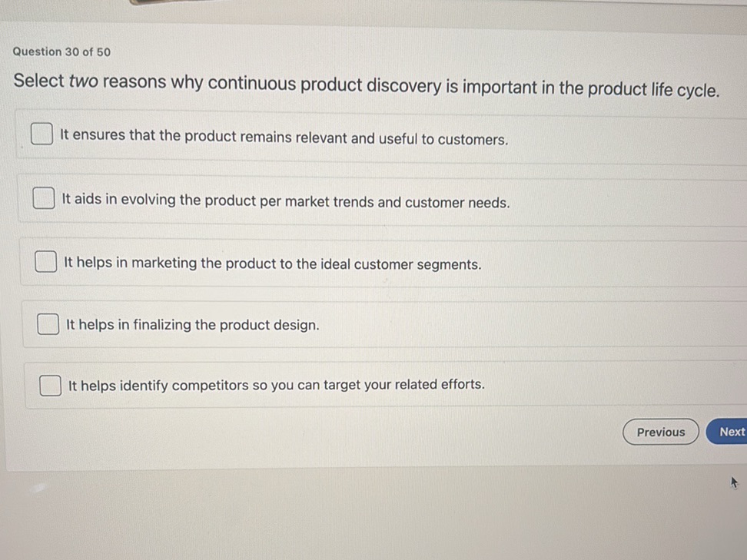Image resolution: width=747 pixels, height=560 pixels.
Task: Click the 'It helps identify competitors' answer text
Action: [277, 385]
